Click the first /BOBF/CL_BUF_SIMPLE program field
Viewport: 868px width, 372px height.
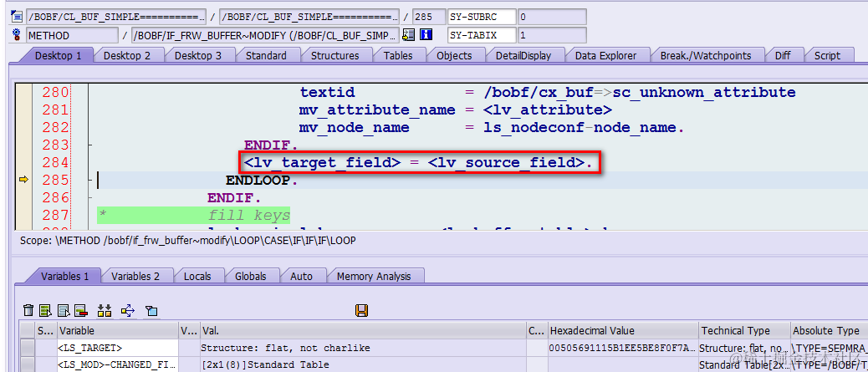tap(116, 17)
